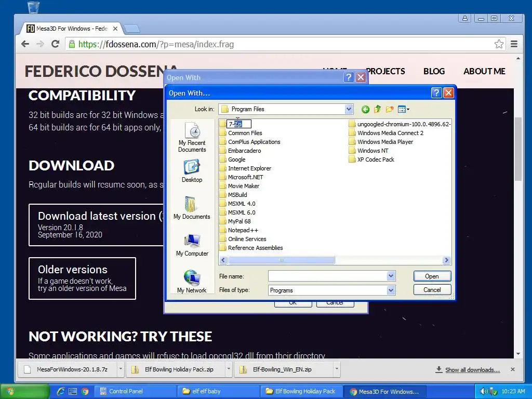Viewport: 532px width, 399px height.
Task: Select the Notepad++ folder
Action: point(239,230)
